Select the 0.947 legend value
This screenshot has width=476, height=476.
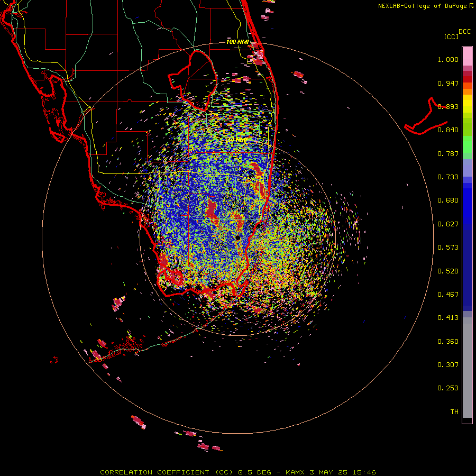[x=448, y=83]
